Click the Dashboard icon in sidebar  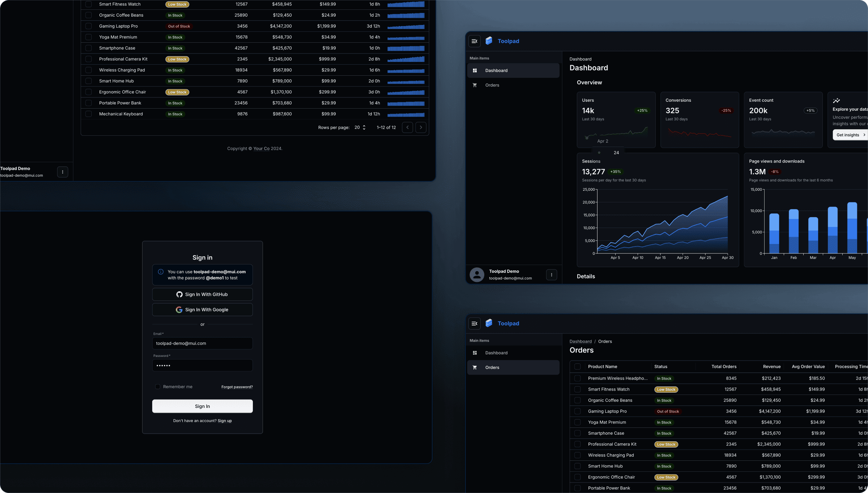coord(475,71)
